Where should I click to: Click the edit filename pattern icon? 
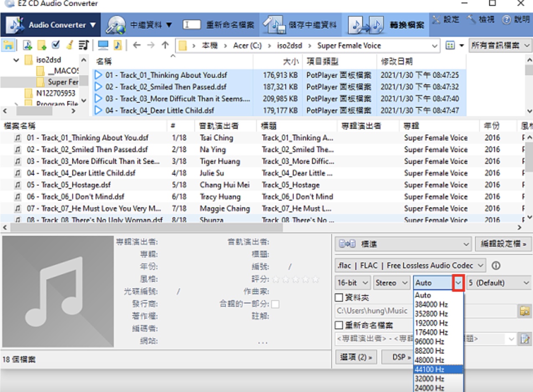pyautogui.click(x=524, y=339)
